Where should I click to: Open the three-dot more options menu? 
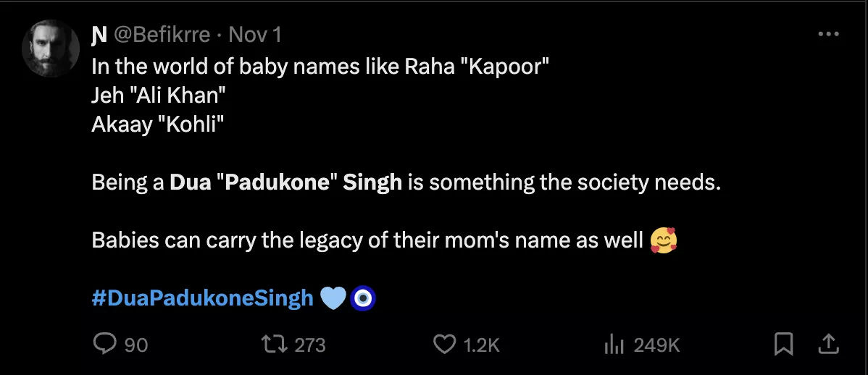[x=828, y=34]
